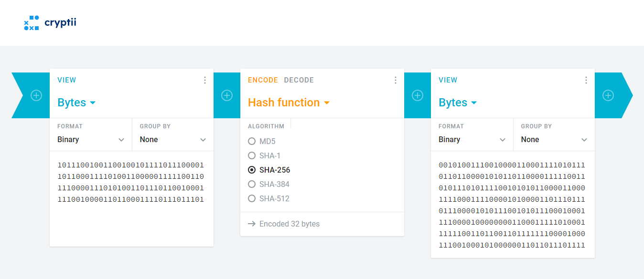Add brick between Hash function and output Bytes
The image size is (644, 279).
coord(418,95)
